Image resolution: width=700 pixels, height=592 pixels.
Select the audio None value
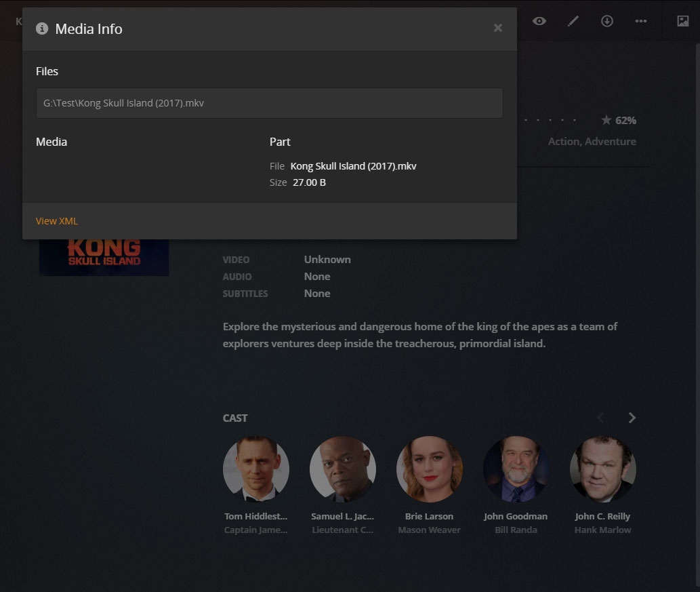click(x=317, y=277)
